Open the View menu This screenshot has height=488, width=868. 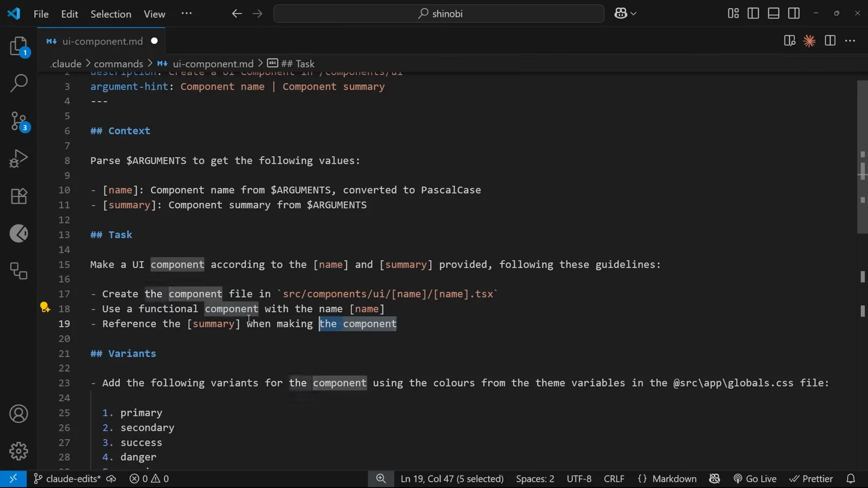[x=155, y=14]
